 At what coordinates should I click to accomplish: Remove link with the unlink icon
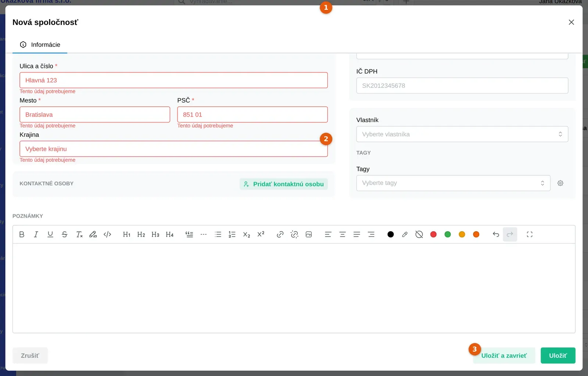tap(294, 234)
